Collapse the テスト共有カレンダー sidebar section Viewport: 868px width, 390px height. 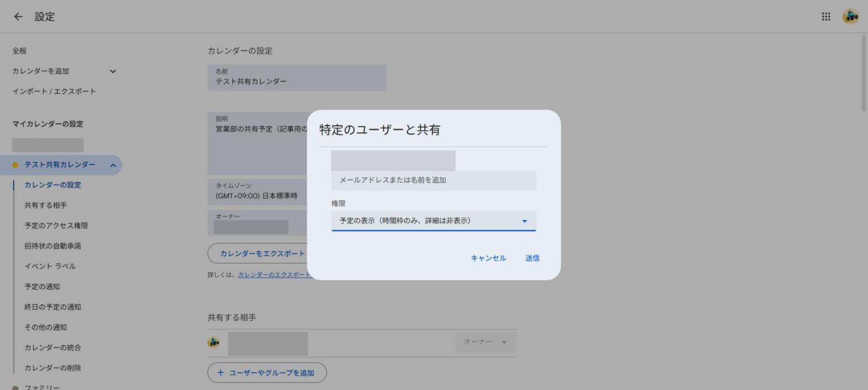[x=113, y=165]
